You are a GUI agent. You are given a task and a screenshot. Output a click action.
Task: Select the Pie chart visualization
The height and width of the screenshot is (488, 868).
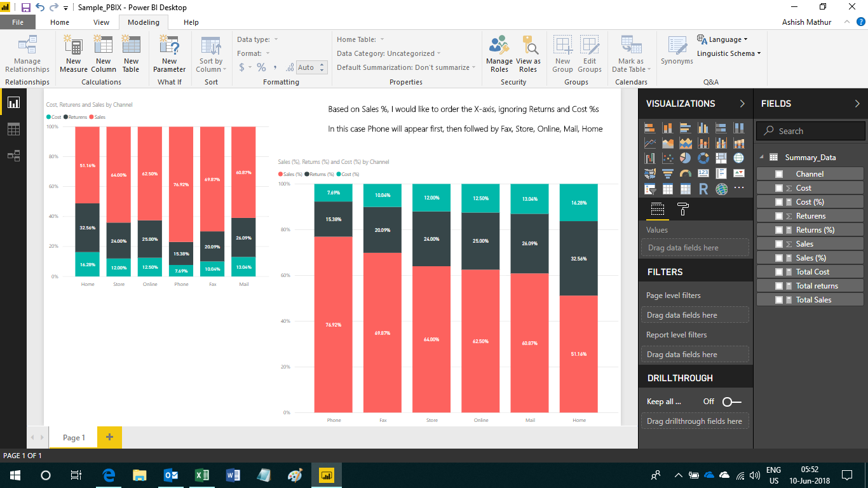tap(686, 158)
